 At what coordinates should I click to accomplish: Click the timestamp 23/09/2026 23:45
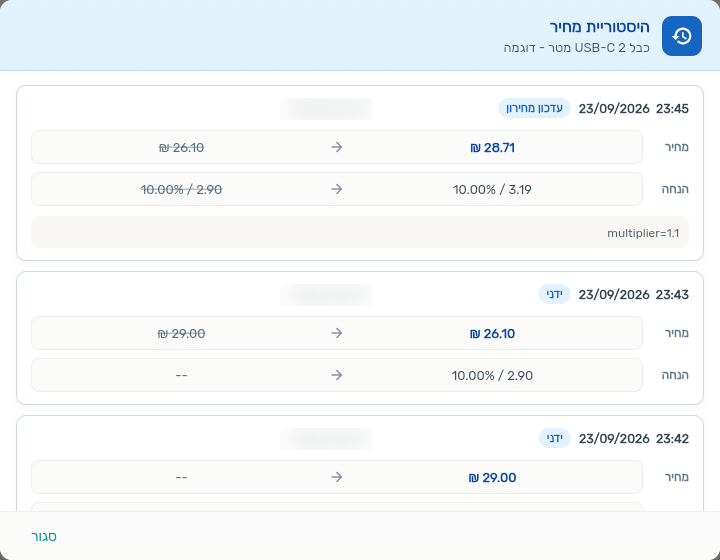[x=633, y=109]
